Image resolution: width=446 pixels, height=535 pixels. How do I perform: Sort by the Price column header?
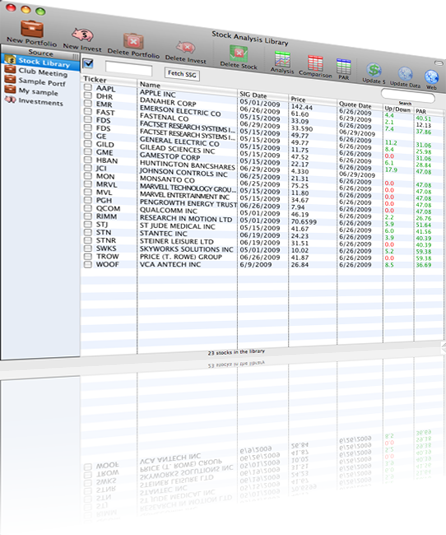pyautogui.click(x=298, y=99)
